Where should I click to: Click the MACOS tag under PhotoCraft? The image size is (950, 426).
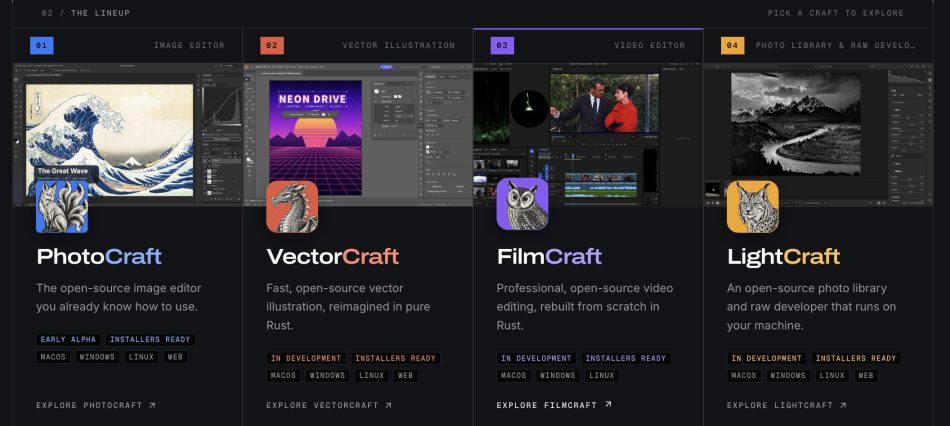coord(53,357)
